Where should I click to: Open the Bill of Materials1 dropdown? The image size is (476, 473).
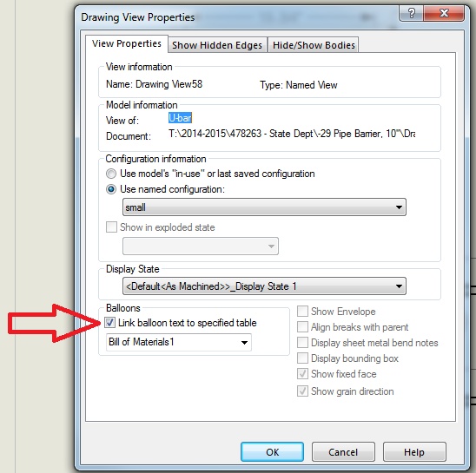click(x=179, y=342)
